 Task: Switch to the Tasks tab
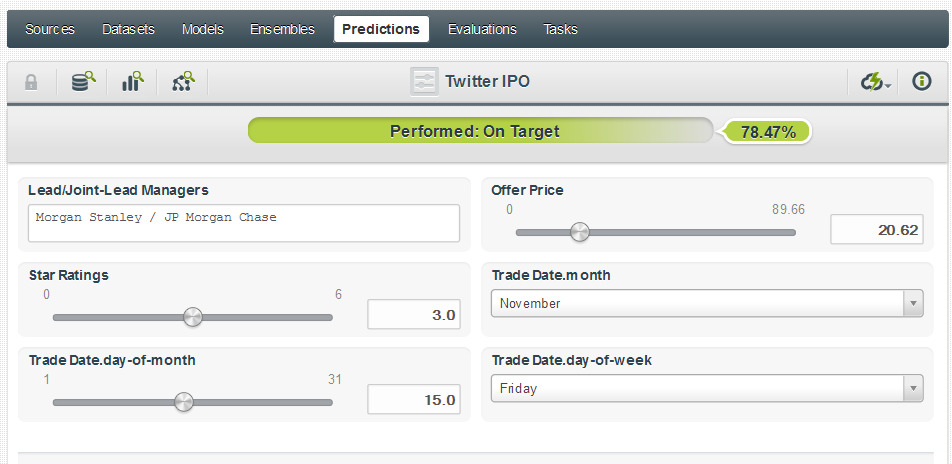560,29
